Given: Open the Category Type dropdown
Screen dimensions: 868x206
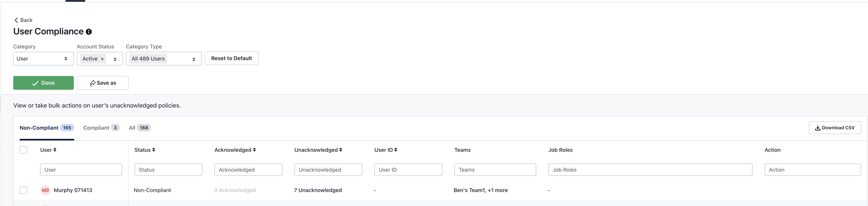Looking at the screenshot, I should (x=193, y=59).
